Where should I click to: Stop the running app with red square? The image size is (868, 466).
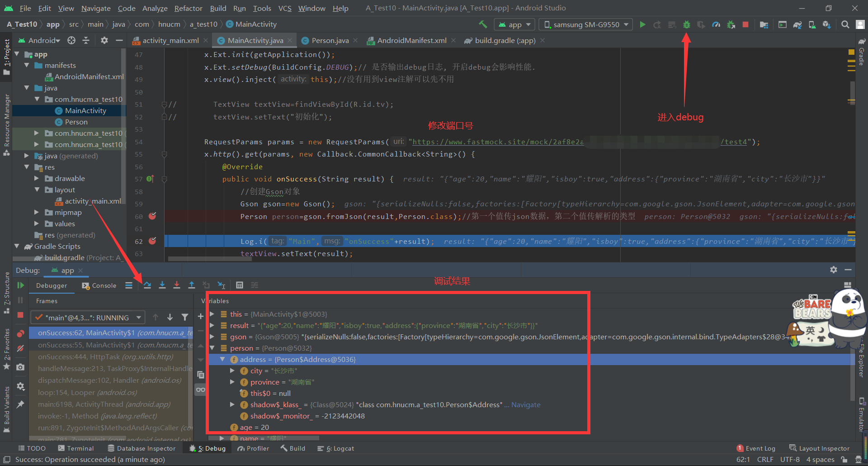point(745,24)
